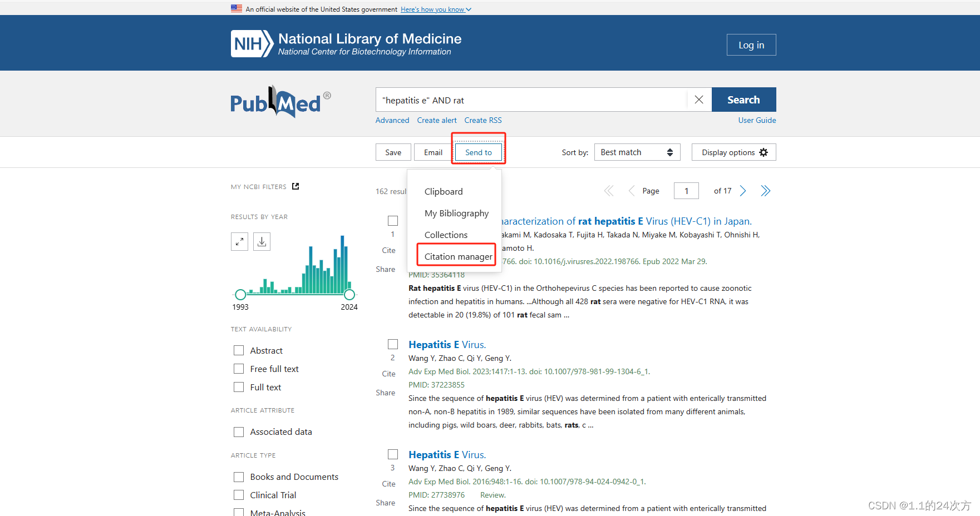The width and height of the screenshot is (980, 516).
Task: Toggle the Associated data checkbox
Action: (x=239, y=431)
